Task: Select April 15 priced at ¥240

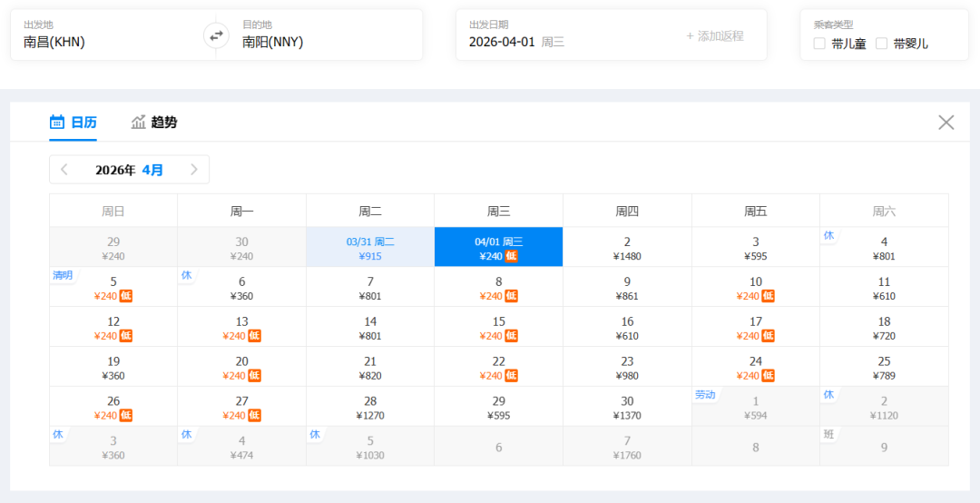Action: click(x=498, y=327)
